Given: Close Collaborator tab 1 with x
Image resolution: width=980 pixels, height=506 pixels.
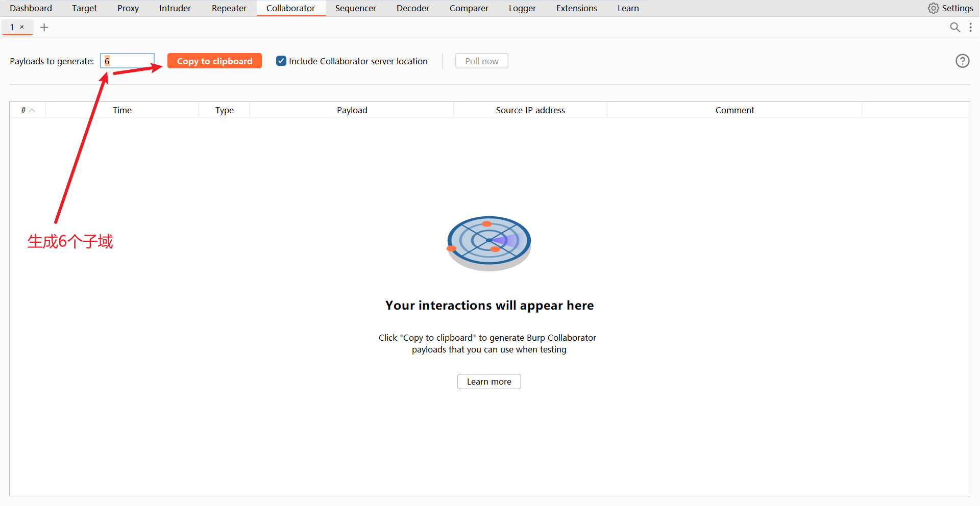Looking at the screenshot, I should 22,27.
